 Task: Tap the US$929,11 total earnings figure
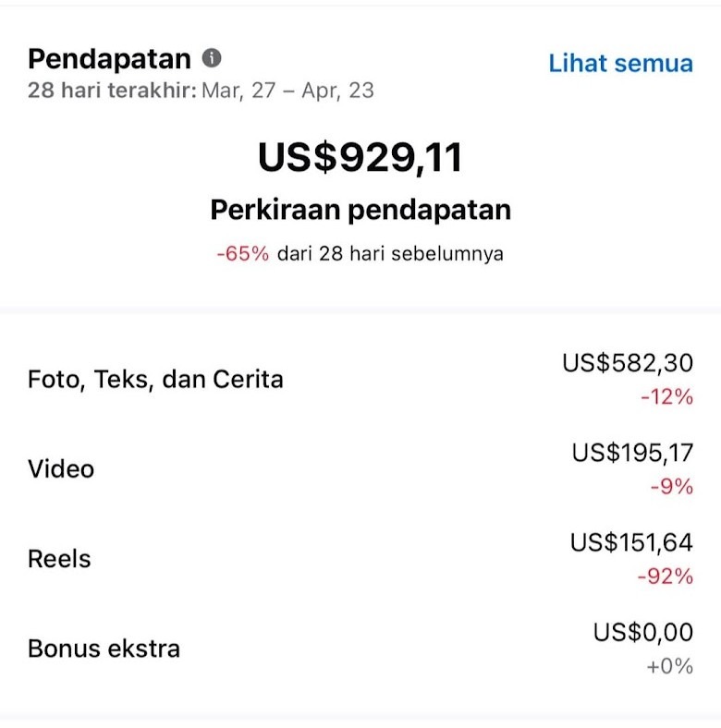tap(360, 157)
